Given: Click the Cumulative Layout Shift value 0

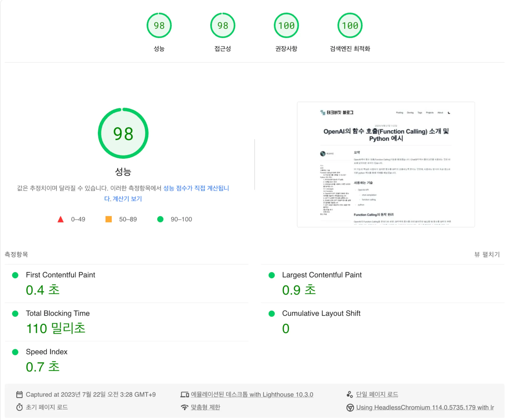Looking at the screenshot, I should tap(286, 329).
